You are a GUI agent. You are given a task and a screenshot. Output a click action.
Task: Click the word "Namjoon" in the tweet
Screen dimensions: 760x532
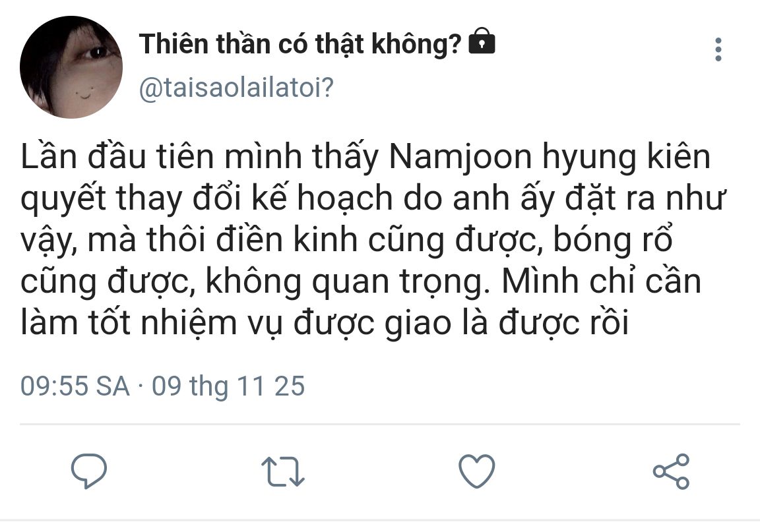pyautogui.click(x=453, y=160)
